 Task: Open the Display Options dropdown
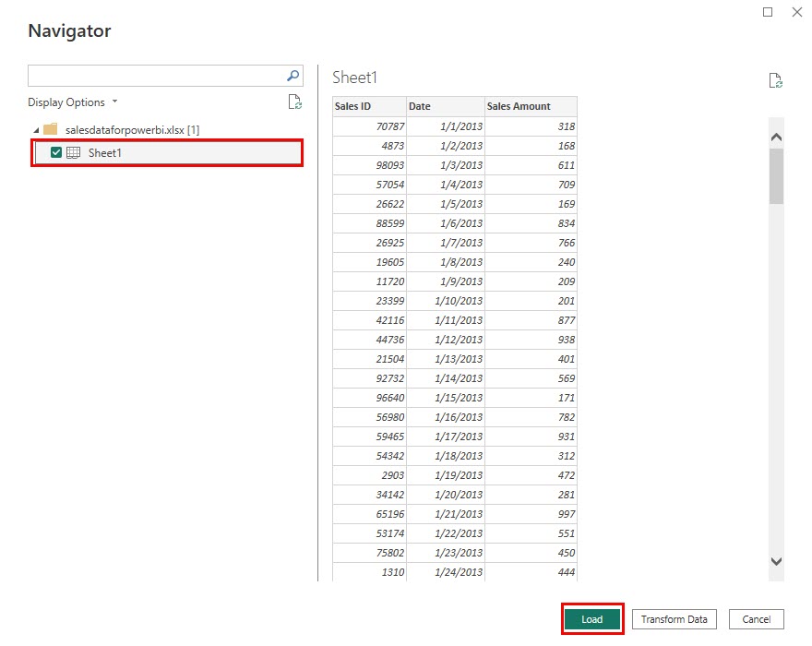73,102
